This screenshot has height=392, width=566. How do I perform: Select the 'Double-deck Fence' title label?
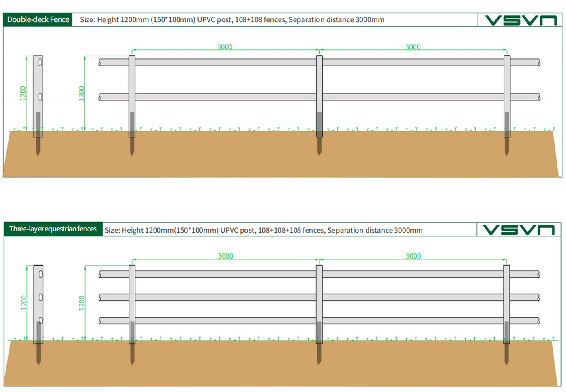click(38, 19)
